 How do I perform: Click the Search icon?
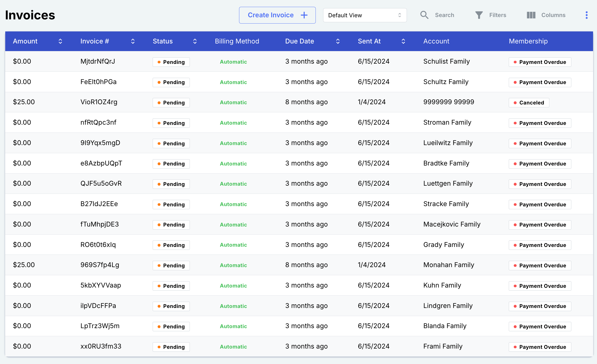tap(424, 15)
